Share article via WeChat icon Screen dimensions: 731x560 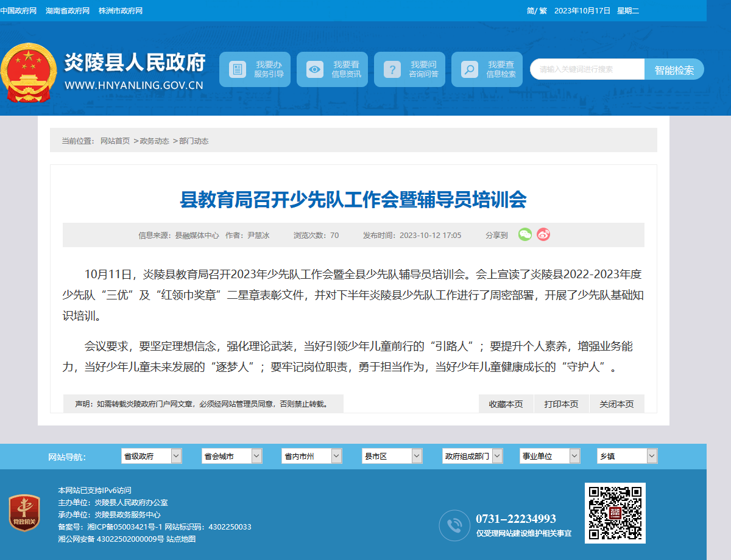pyautogui.click(x=524, y=234)
